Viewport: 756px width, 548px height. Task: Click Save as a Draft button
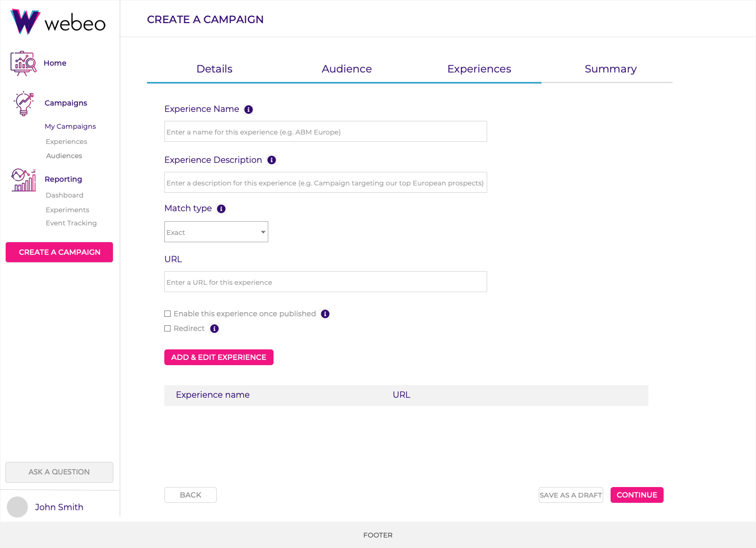click(x=571, y=495)
